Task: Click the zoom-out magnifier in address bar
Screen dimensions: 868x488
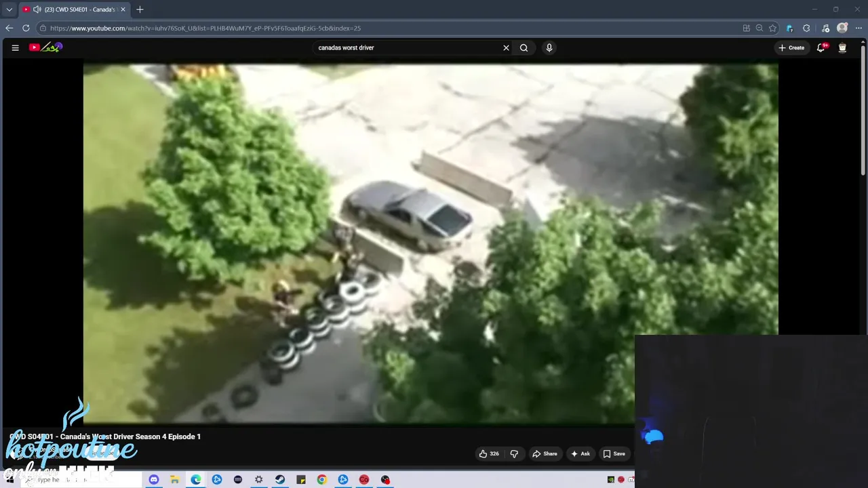Action: coord(759,28)
